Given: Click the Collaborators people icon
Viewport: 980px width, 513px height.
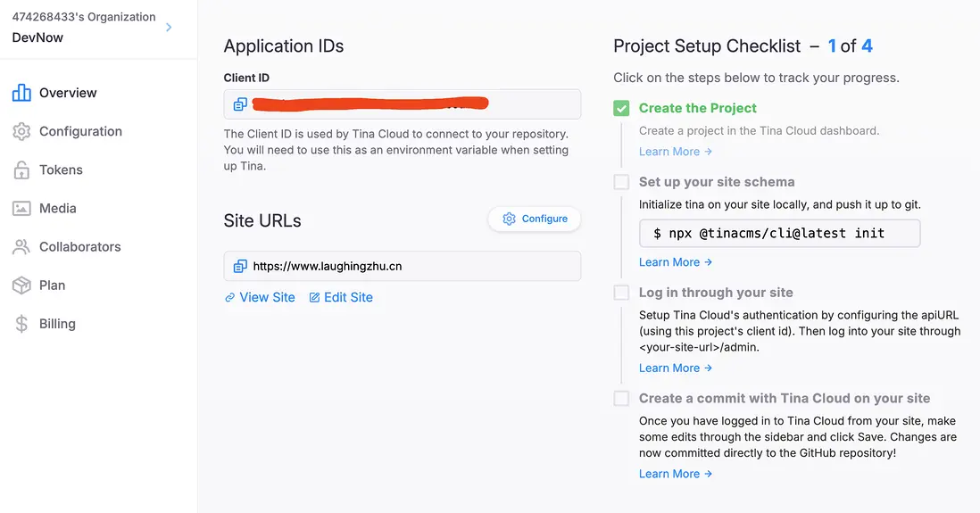Looking at the screenshot, I should (21, 247).
